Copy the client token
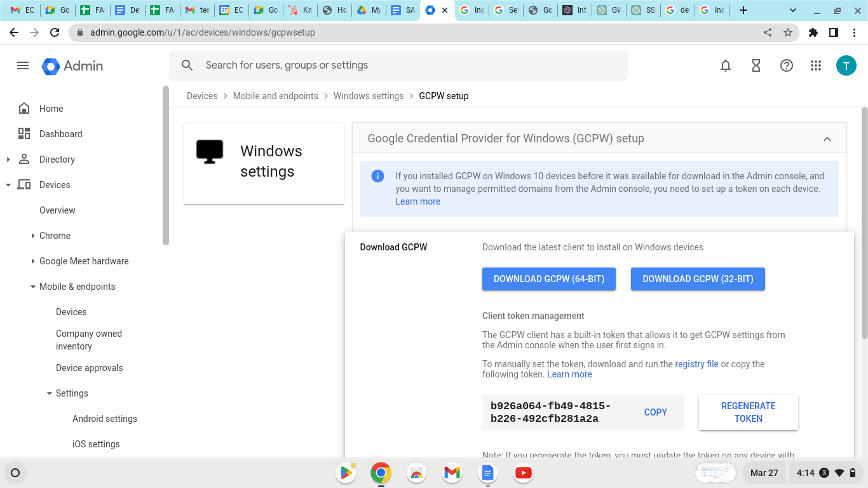868x488 pixels. [655, 412]
